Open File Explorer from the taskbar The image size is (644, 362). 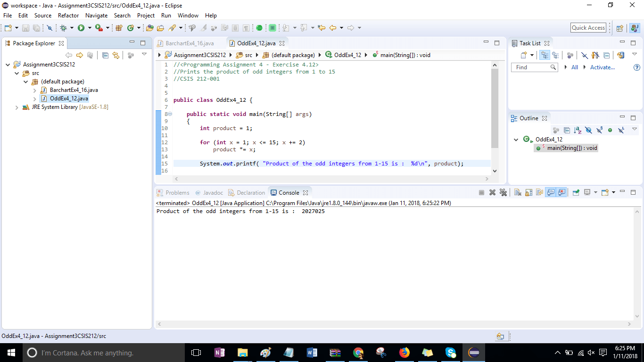point(243,353)
